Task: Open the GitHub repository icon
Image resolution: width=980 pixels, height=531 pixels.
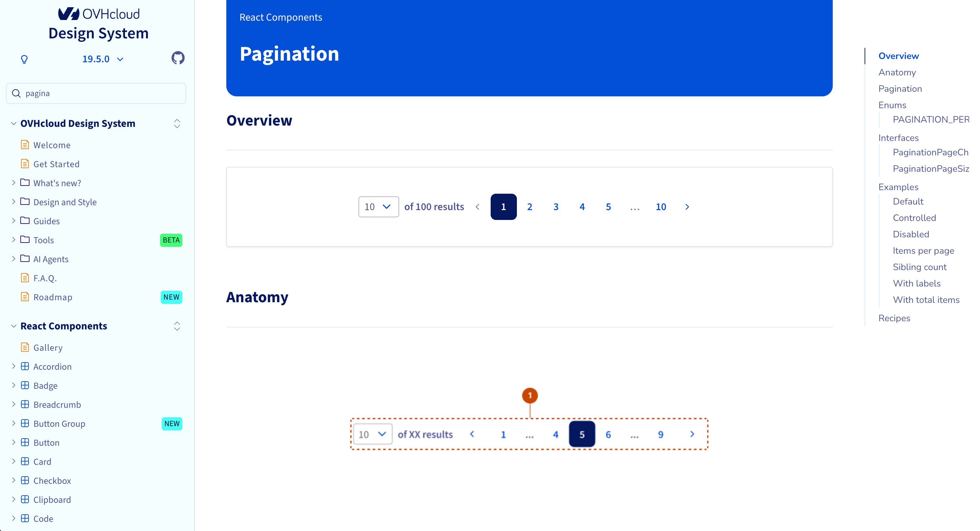Action: coord(178,58)
